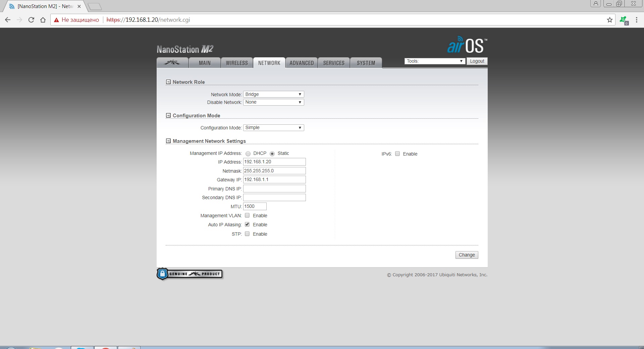Select DHCP for management IP
644x349 pixels.
pyautogui.click(x=248, y=154)
